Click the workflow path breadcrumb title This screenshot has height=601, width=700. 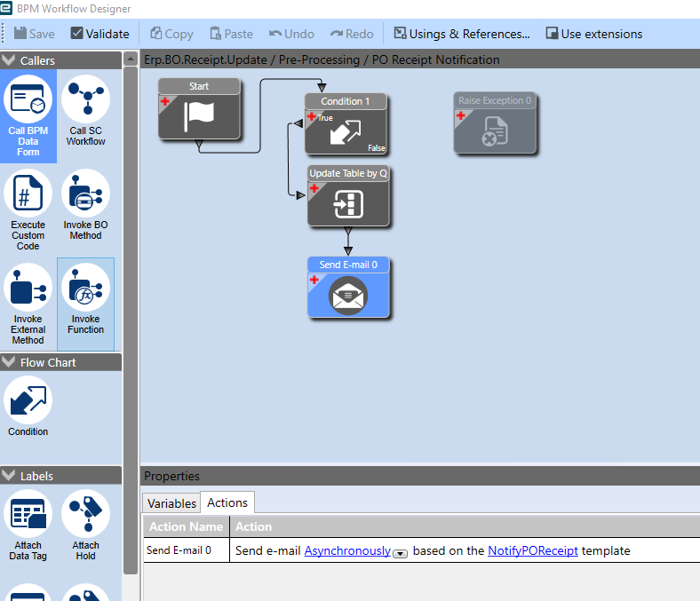[x=322, y=59]
